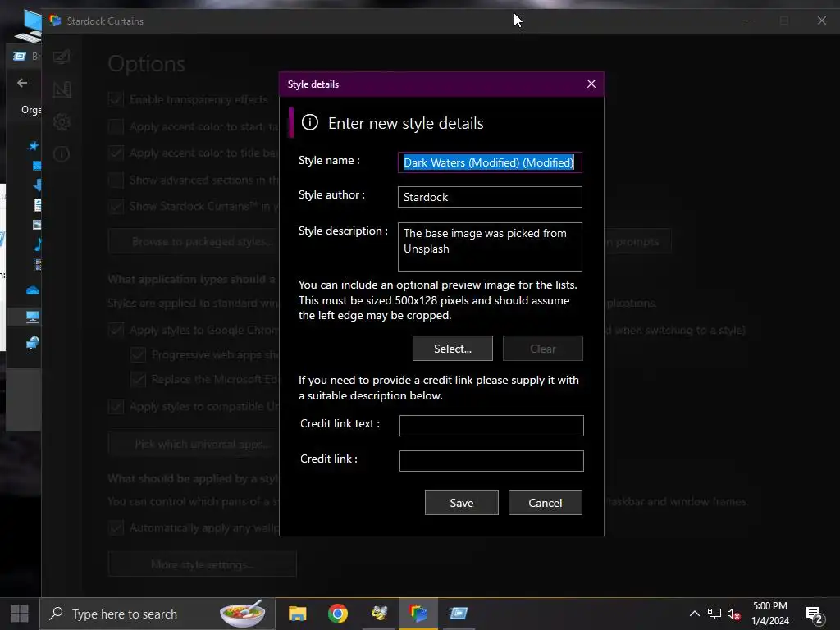Open the bee icon app on taskbar

[x=379, y=614]
